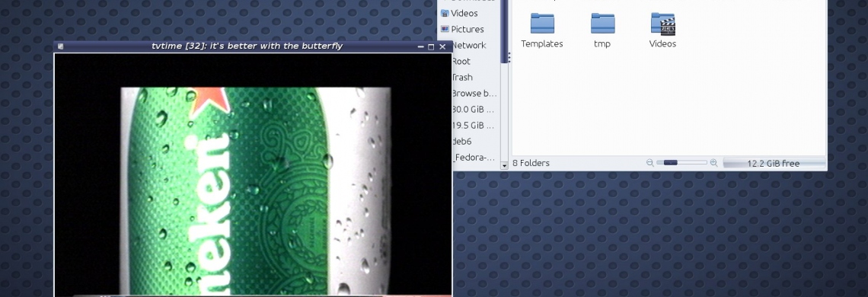Click the sidebar pane splitter handle

point(509,57)
